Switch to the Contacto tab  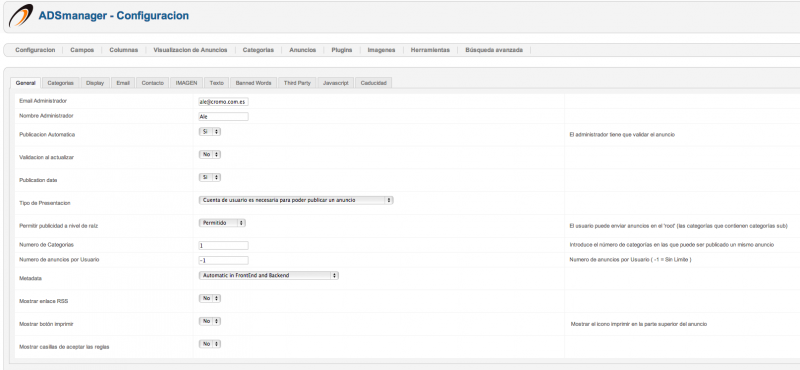pos(153,83)
